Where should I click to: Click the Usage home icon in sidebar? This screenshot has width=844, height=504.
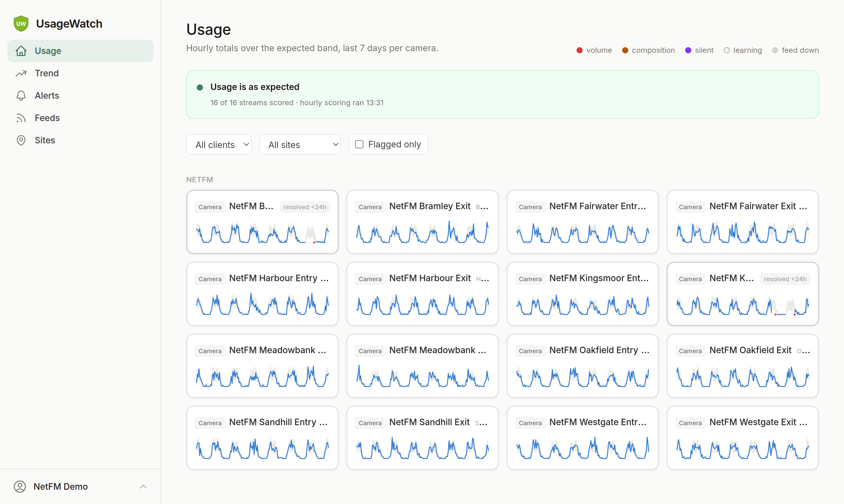click(x=21, y=51)
